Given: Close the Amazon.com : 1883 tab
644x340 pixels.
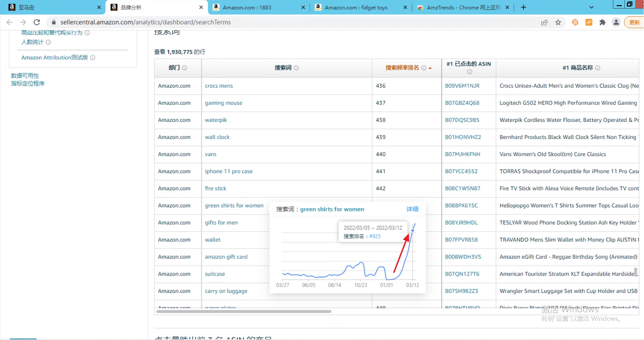Looking at the screenshot, I should (x=303, y=7).
